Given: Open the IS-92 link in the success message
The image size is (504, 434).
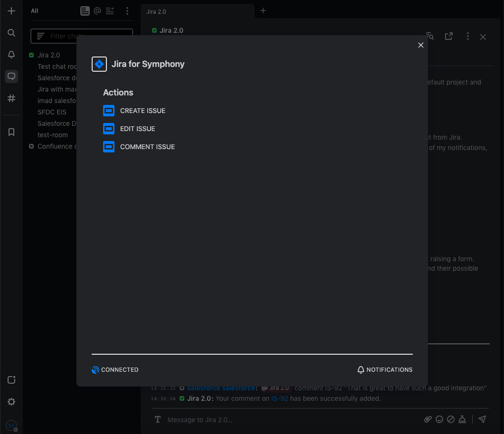Looking at the screenshot, I should tap(280, 399).
